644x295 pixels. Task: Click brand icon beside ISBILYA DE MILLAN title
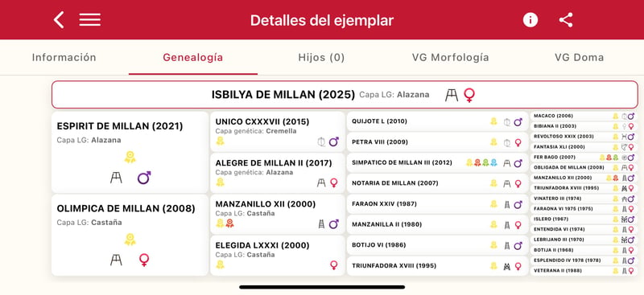coord(452,95)
